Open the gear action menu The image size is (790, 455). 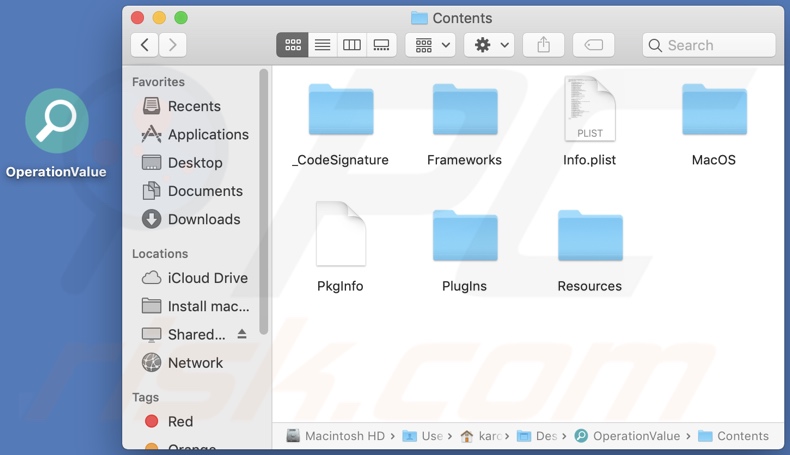click(x=491, y=45)
